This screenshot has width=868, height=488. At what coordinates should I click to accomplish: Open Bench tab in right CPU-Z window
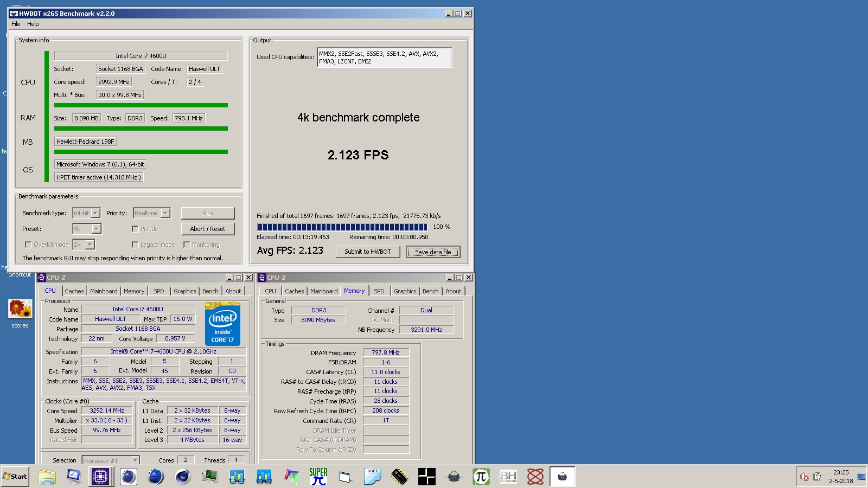tap(431, 291)
